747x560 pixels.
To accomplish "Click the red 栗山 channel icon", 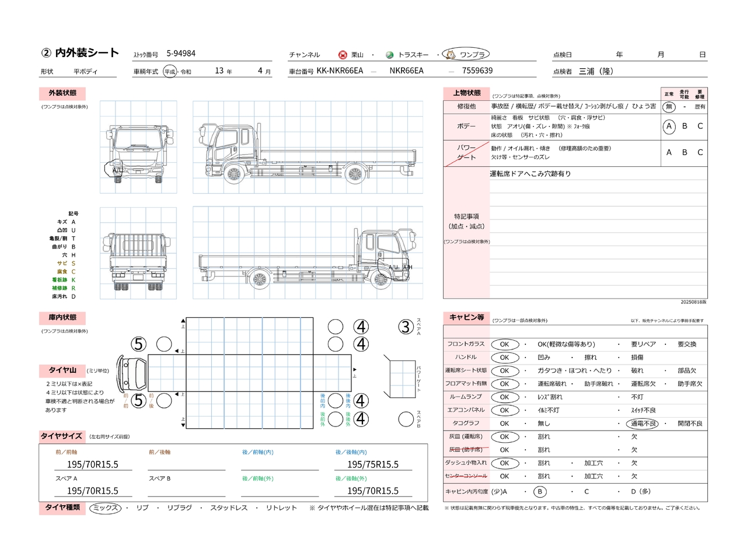I will tap(343, 55).
